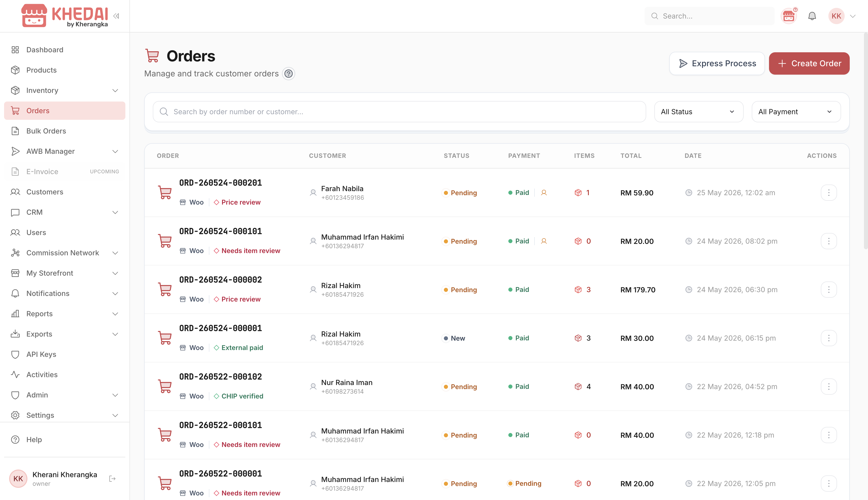Open actions menu for order ORD-260524-000201
This screenshot has height=500, width=868.
pyautogui.click(x=828, y=193)
